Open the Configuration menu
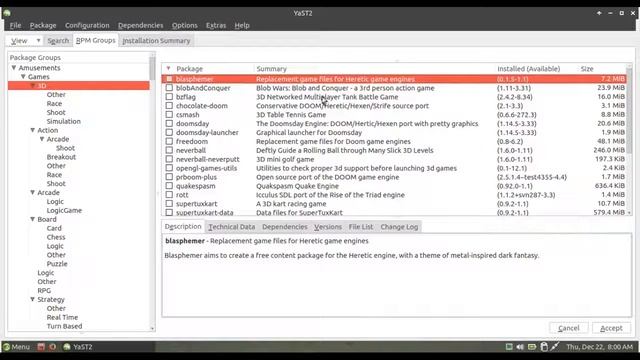640x360 pixels. [87, 25]
